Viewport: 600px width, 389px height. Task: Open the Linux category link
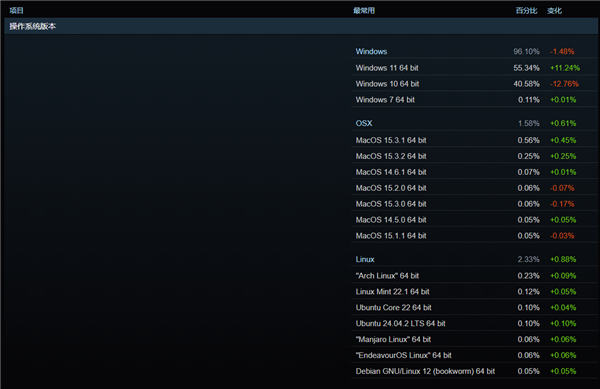(x=365, y=259)
